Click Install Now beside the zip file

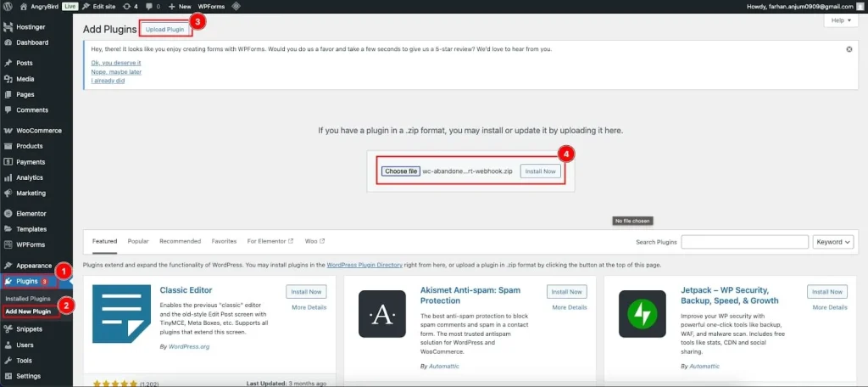point(540,171)
